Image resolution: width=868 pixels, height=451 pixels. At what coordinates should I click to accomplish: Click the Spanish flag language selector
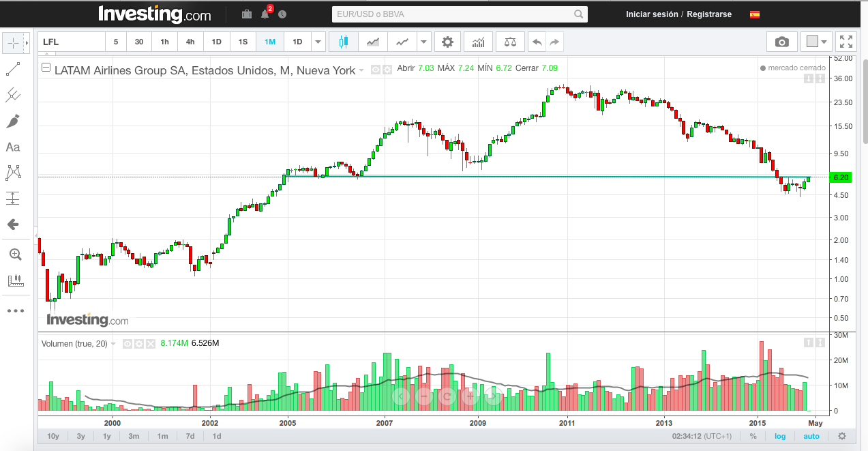pos(755,14)
